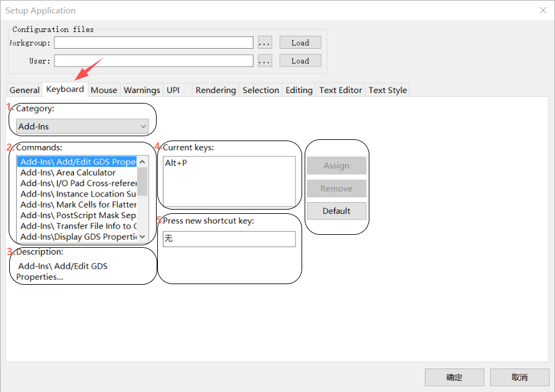Viewport: 555px width, 392px height.
Task: Open the Rendering tab
Action: tap(215, 90)
